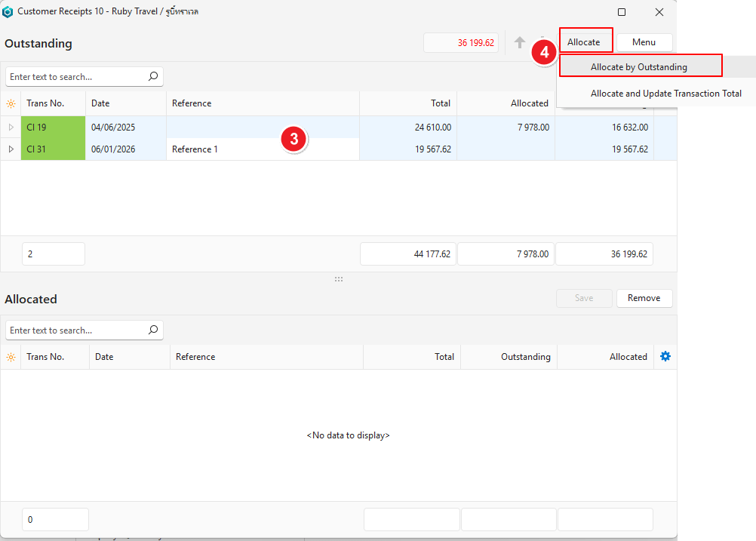Expand the CI 31 transaction row

pos(11,149)
